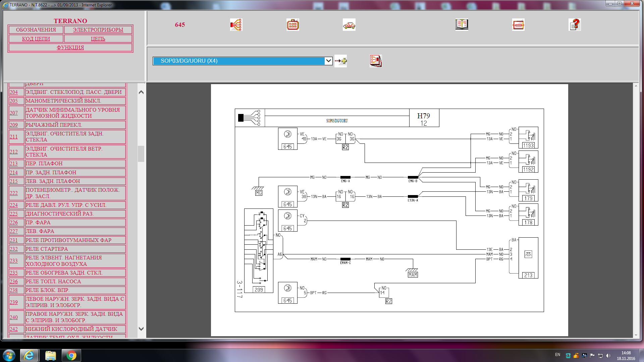Open the Action Center flag icon

tap(592, 356)
